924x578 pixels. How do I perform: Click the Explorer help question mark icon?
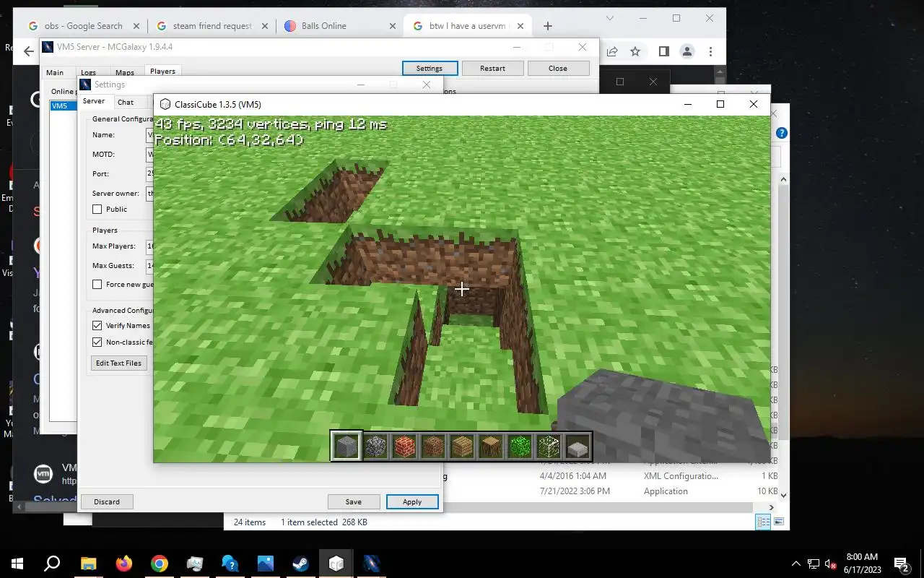click(781, 133)
